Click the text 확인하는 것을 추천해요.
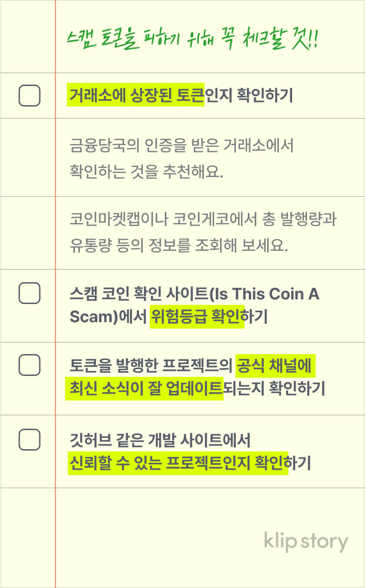This screenshot has width=365, height=588. pos(146,172)
